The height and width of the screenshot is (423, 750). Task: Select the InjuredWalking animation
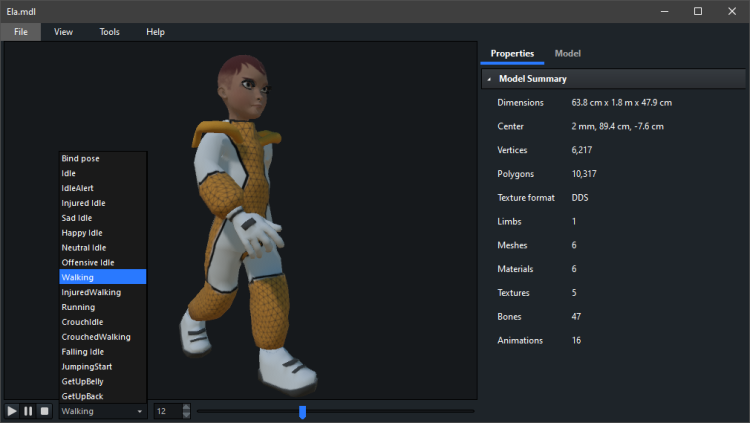(x=102, y=292)
